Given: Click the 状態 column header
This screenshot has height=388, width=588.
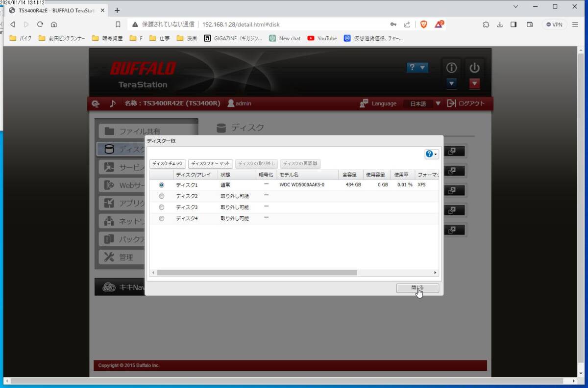Looking at the screenshot, I should tap(237, 175).
